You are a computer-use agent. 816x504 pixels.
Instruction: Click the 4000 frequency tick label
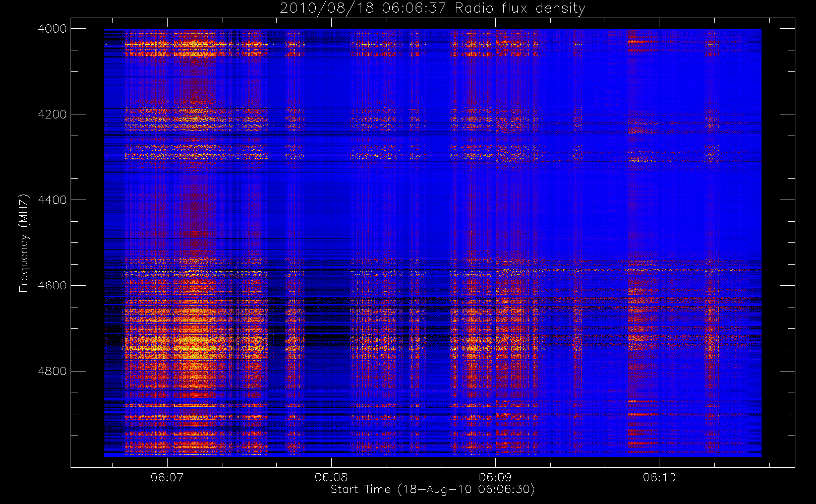(x=52, y=29)
